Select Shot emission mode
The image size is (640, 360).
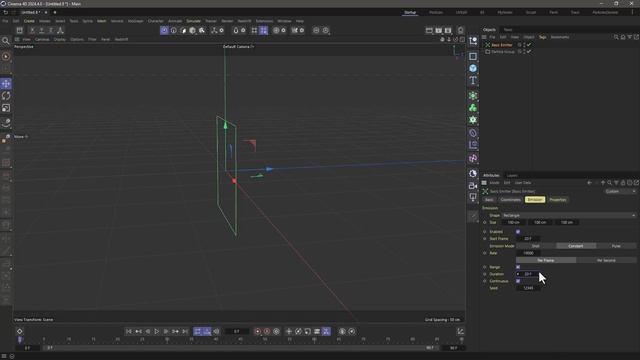(536, 246)
